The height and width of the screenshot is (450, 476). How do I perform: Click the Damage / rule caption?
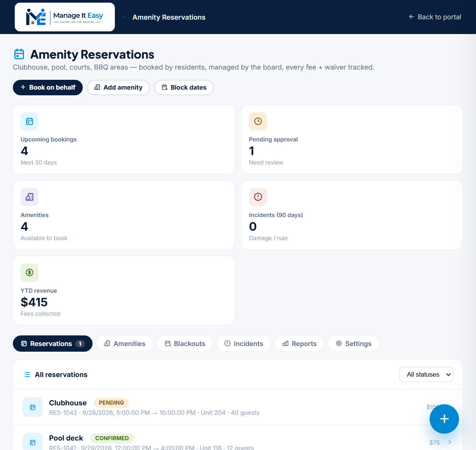(268, 238)
